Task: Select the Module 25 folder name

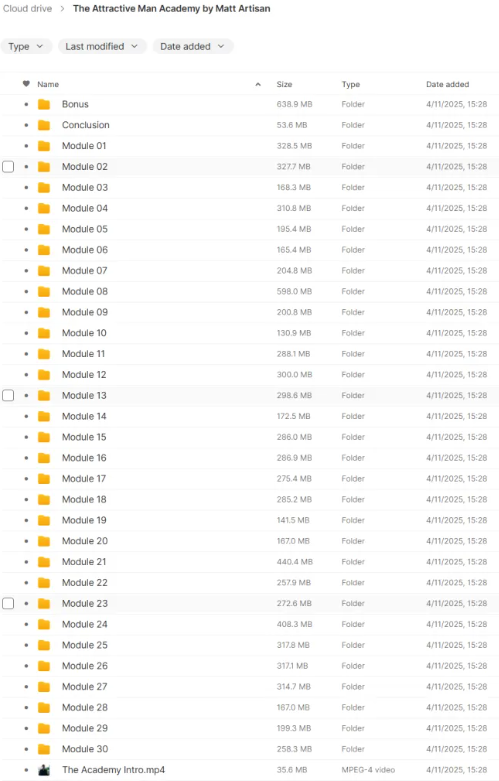Action: pos(85,645)
